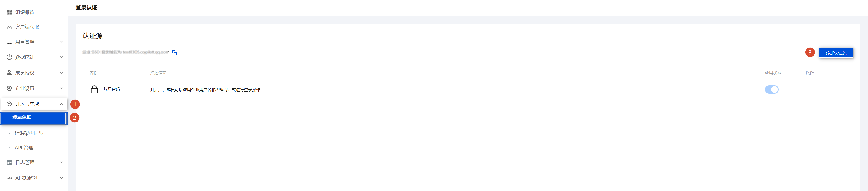
Task: Expand the 用量管理 chevron
Action: pos(61,41)
